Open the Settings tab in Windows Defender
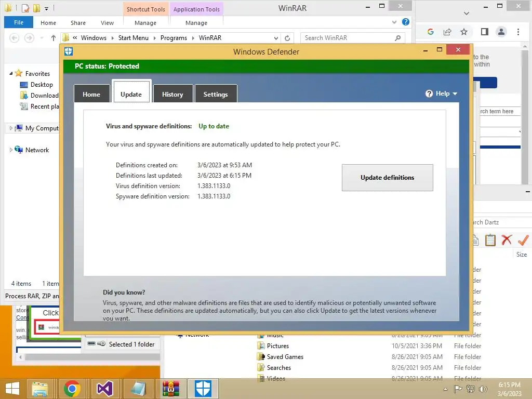This screenshot has width=532, height=399. tap(216, 94)
